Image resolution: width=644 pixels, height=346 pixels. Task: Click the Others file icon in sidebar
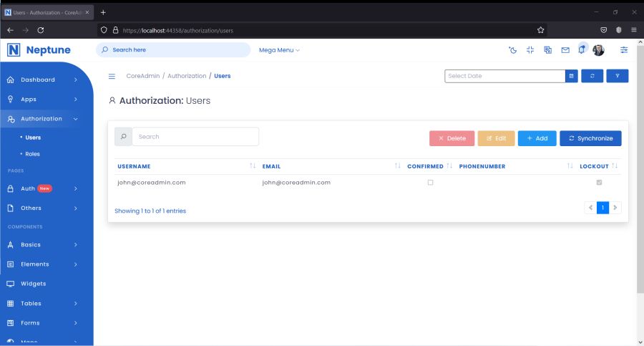tap(11, 208)
